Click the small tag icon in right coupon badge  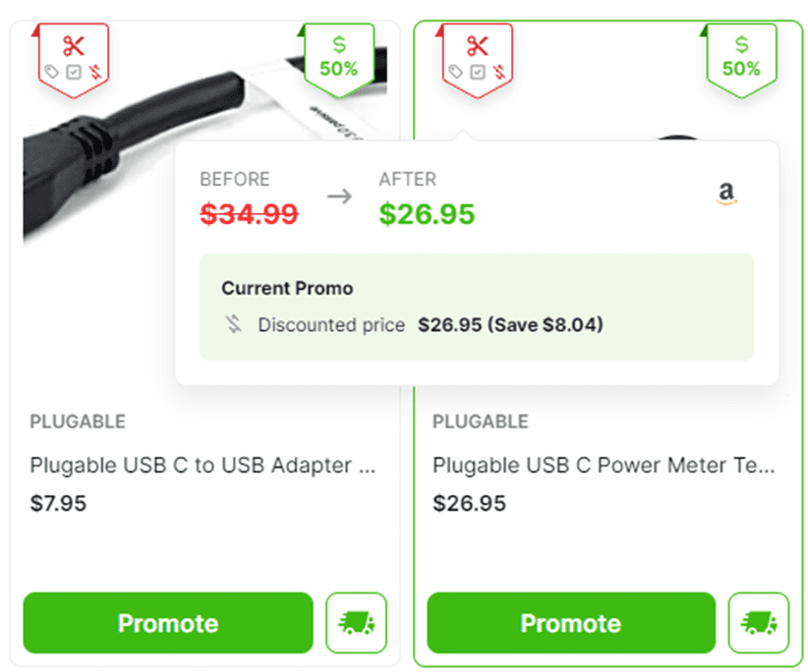click(455, 72)
